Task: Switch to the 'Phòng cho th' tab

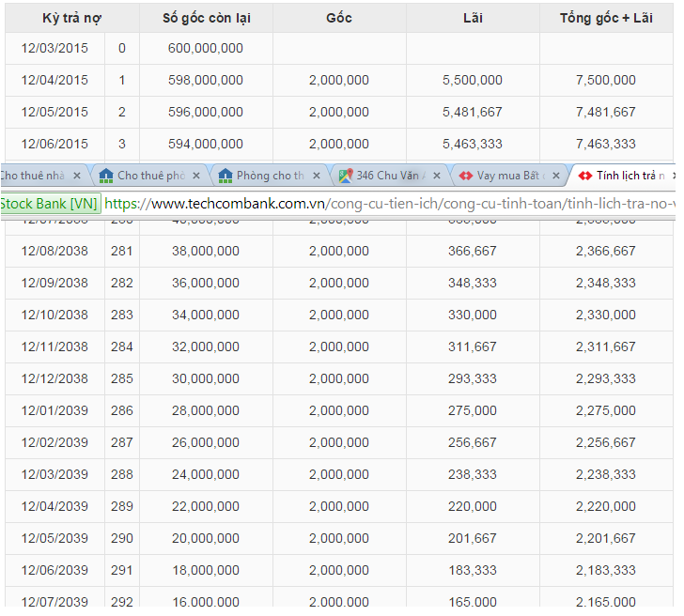Action: [x=270, y=176]
